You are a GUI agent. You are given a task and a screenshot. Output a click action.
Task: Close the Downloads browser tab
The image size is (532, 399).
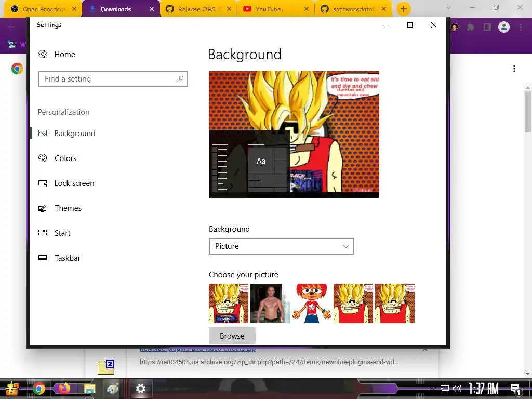152,9
